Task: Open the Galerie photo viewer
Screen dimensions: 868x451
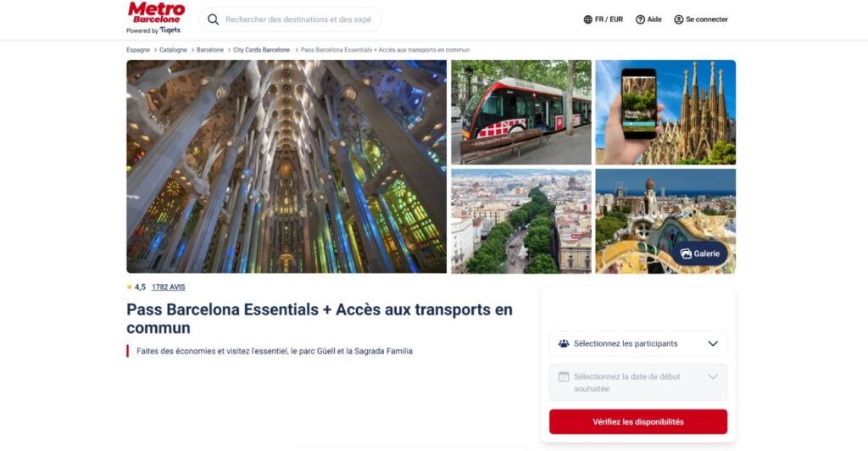Action: [699, 253]
